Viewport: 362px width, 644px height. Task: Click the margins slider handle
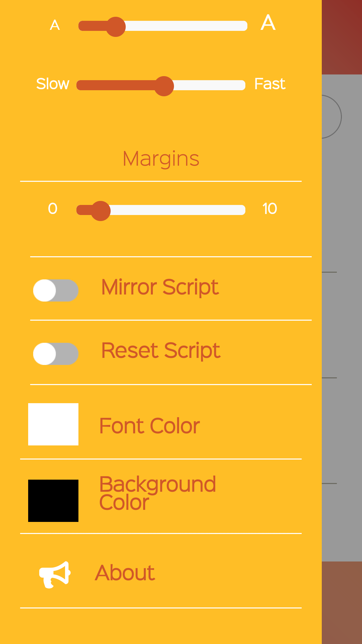[101, 211]
